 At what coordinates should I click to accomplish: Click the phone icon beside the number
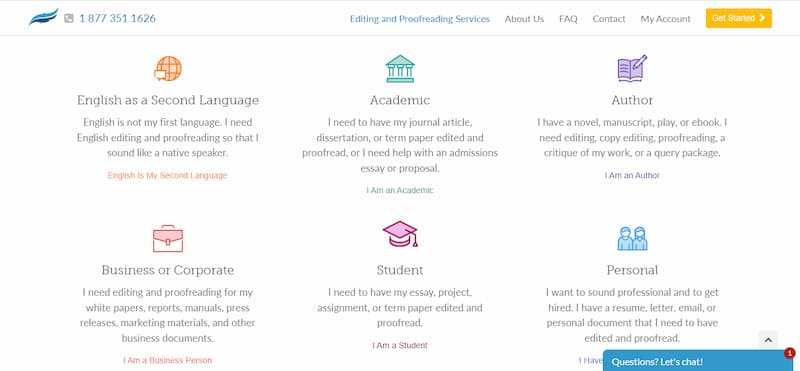pos(69,18)
